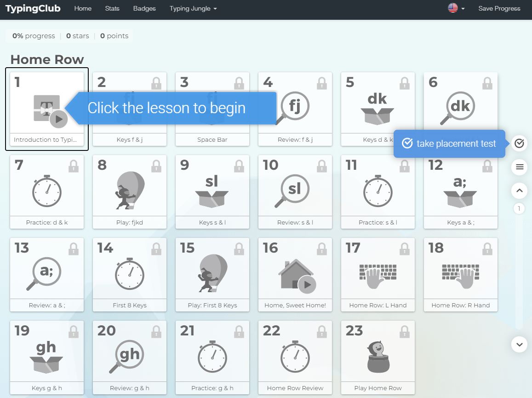The height and width of the screenshot is (398, 532).
Task: Open the stopwatch for Practice: g & h
Action: pos(212,357)
